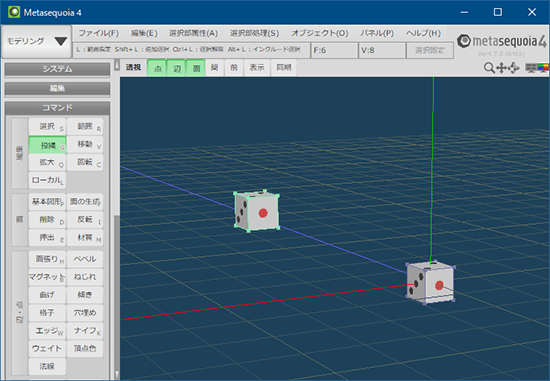Click the F:6 face count field
Image resolution: width=550 pixels, height=381 pixels.
point(334,51)
